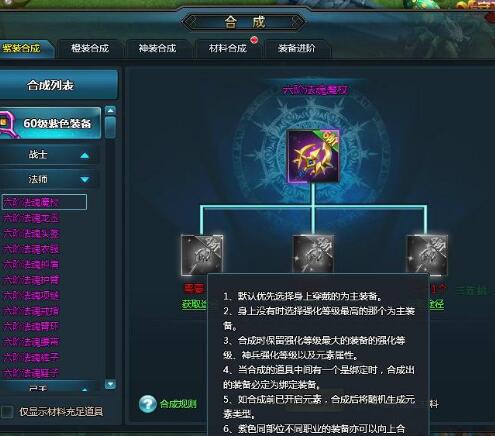The width and height of the screenshot is (495, 436).
Task: Click the list scrollbar thumb
Action: (x=110, y=127)
